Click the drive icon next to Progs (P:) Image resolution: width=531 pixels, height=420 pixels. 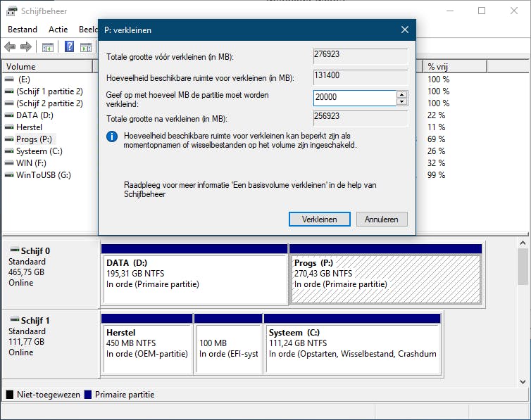[x=9, y=139]
